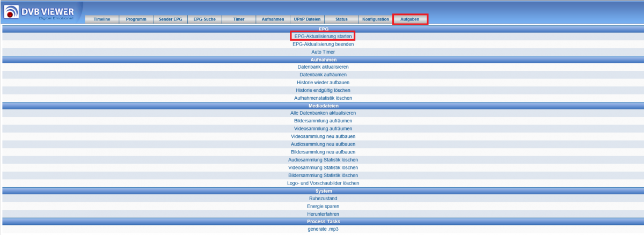Run the Auto Timer task
This screenshot has width=644, height=235.
click(x=323, y=52)
